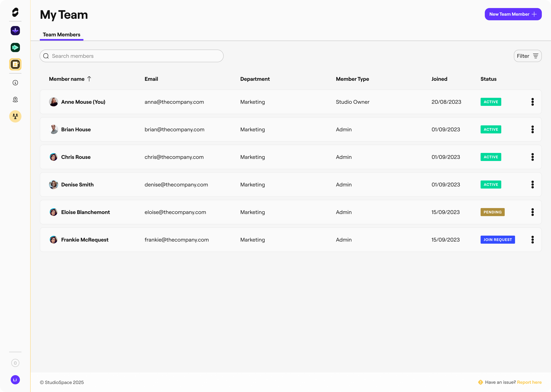
Task: Click the Department column header
Action: point(255,79)
